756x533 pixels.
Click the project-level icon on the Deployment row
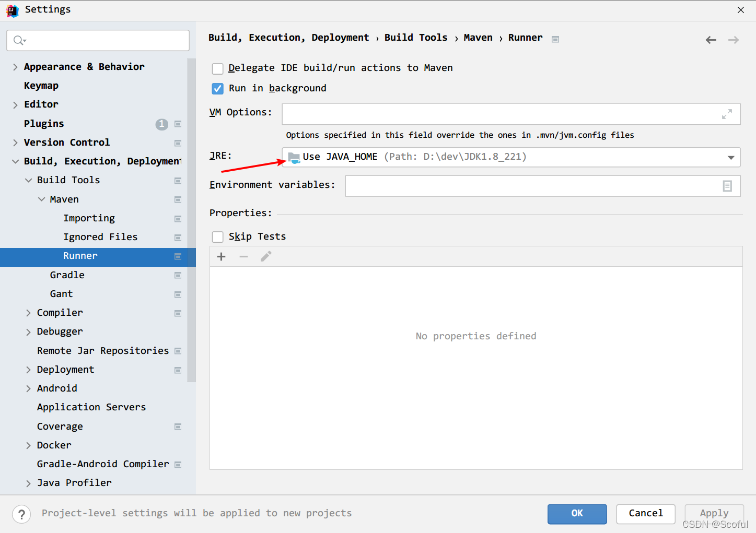point(178,370)
